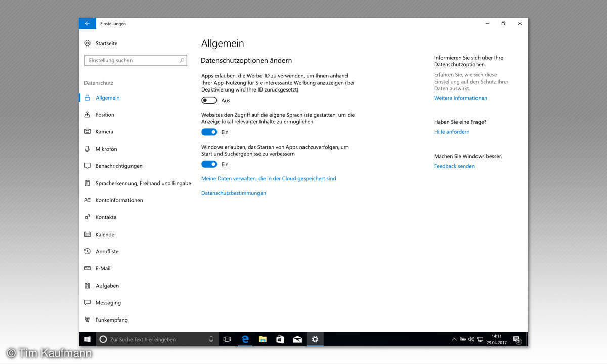Click Feedback senden link
The width and height of the screenshot is (607, 364).
coord(454,166)
